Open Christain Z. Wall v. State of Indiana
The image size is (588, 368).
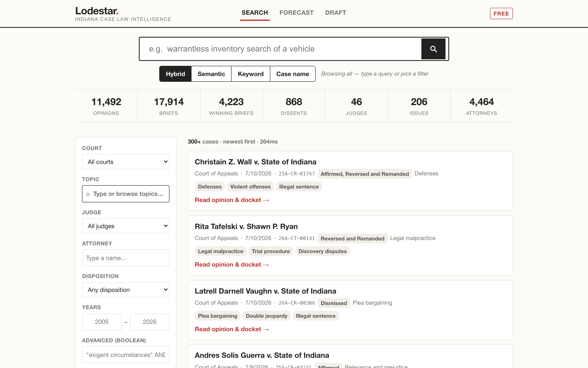tap(255, 162)
